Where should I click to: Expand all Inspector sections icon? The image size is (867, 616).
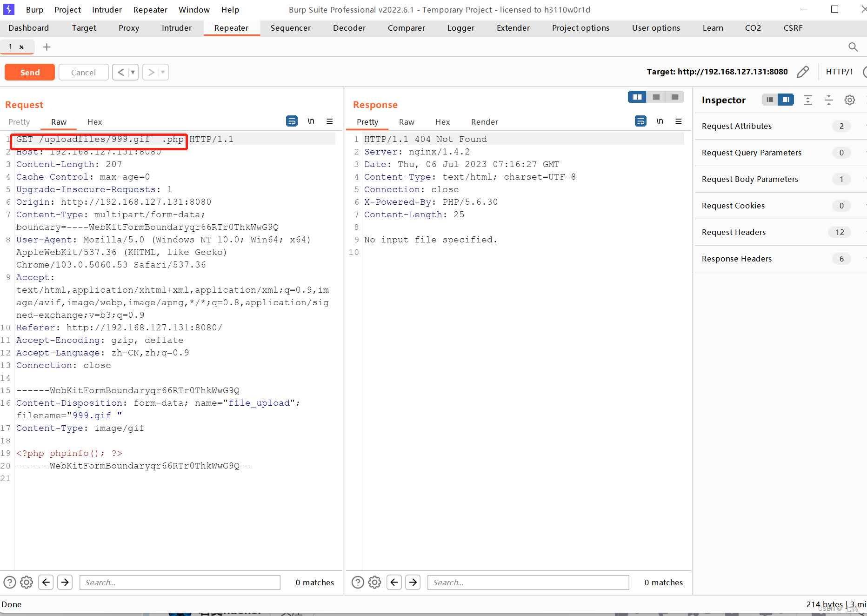coord(808,100)
